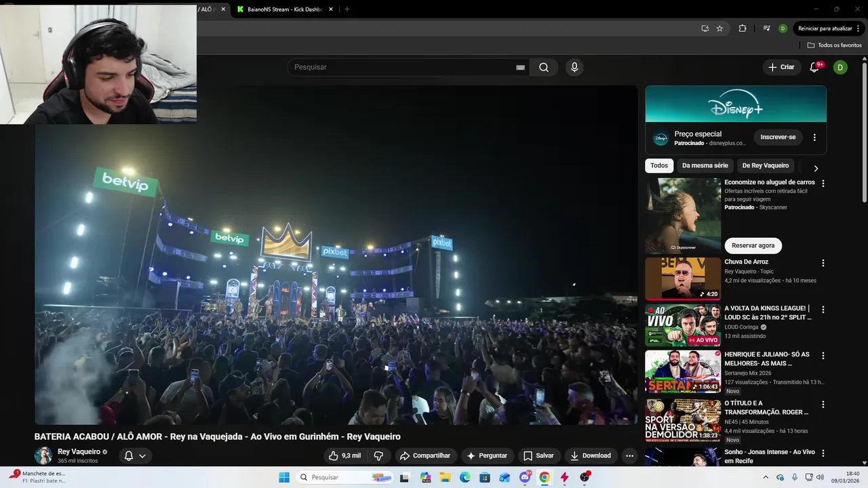The image size is (868, 488).
Task: Open options for O Título e a Transformação video
Action: tap(823, 404)
